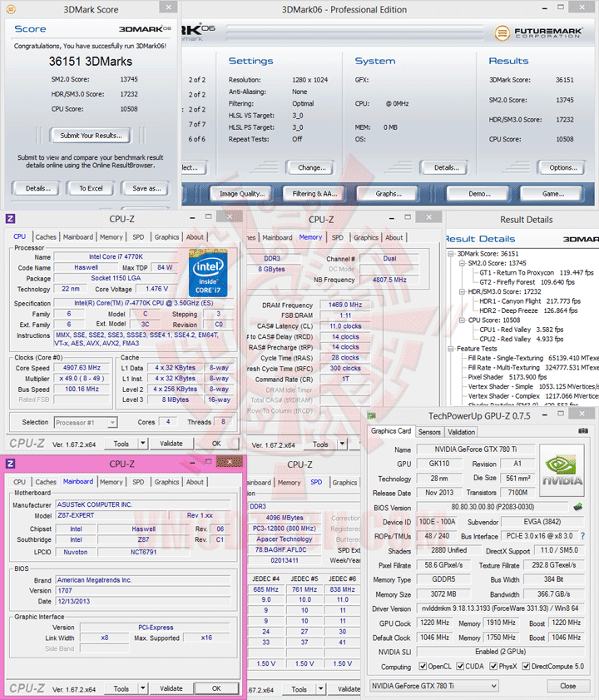
Task: Click the Futuremark Corporation logo
Action: (539, 32)
